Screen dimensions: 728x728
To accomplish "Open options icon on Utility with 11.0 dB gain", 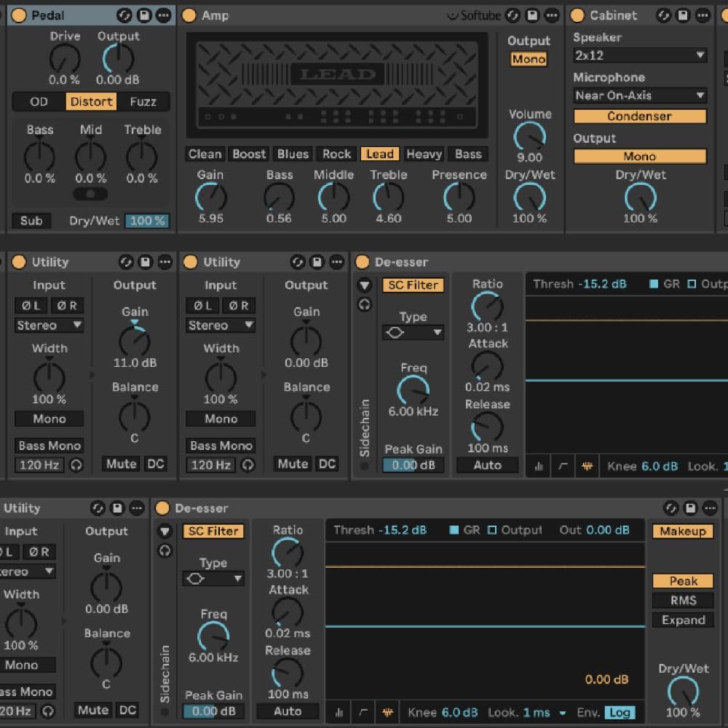I will click(x=165, y=262).
